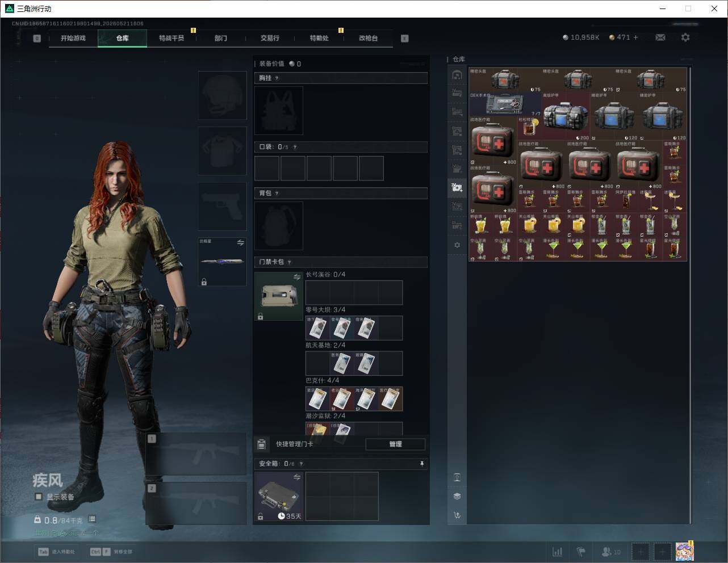Show help for 胸挂
Viewport: 728px width, 563px height.
click(277, 78)
